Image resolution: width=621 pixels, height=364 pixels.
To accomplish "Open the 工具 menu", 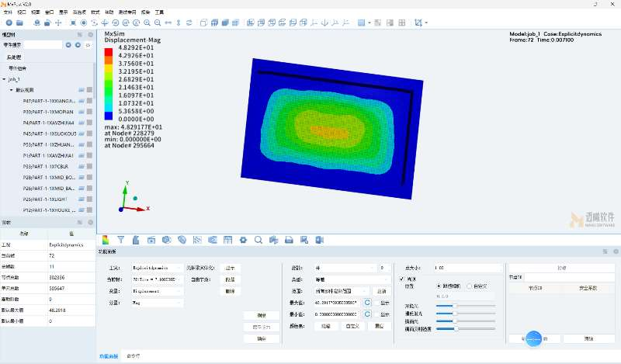I will pyautogui.click(x=160, y=12).
